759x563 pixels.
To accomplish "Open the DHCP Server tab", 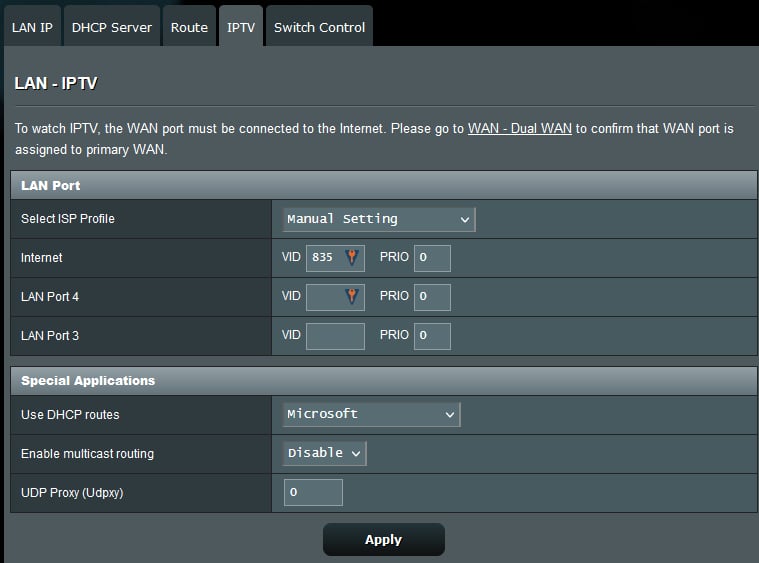I will click(112, 27).
